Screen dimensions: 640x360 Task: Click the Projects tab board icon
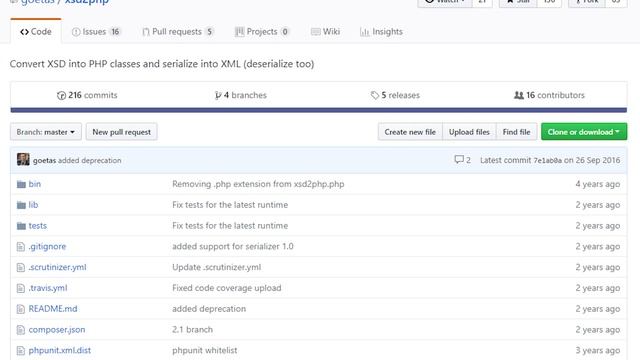pos(240,32)
